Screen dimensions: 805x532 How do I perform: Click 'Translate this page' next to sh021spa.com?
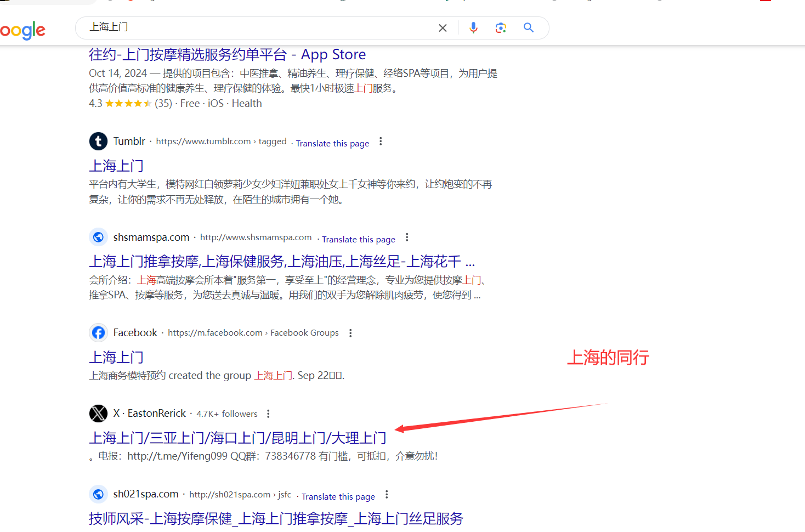(338, 496)
